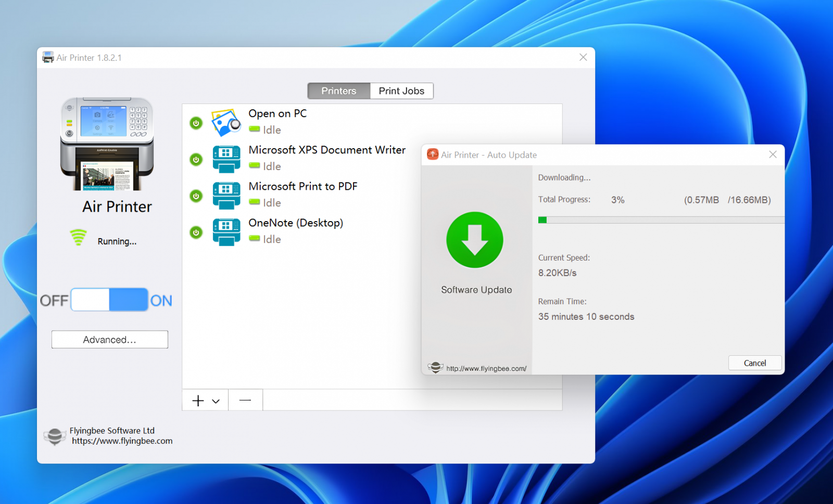Click the 3% total progress value
Image resolution: width=833 pixels, height=504 pixels.
tap(618, 200)
